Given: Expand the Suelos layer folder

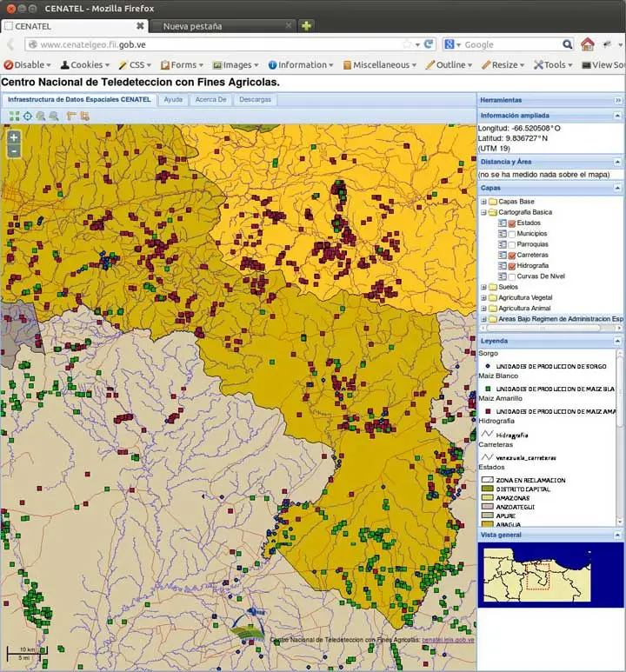Looking at the screenshot, I should (x=483, y=287).
